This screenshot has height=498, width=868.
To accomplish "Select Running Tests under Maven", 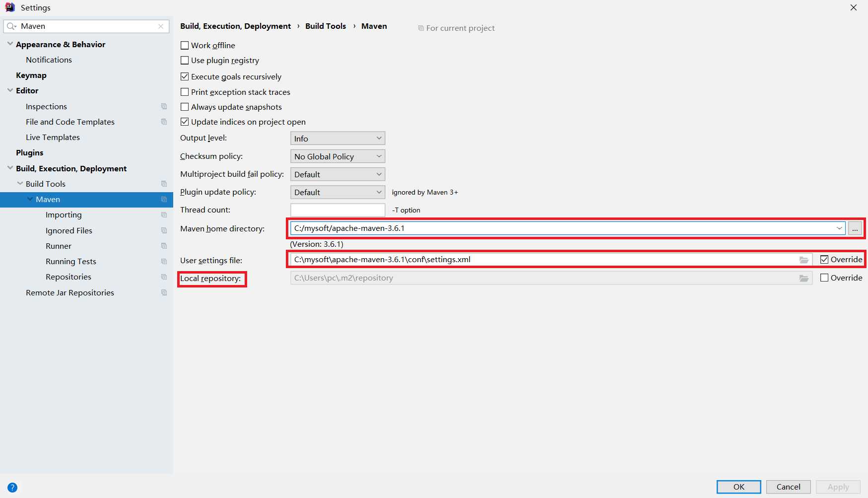I will pos(71,261).
